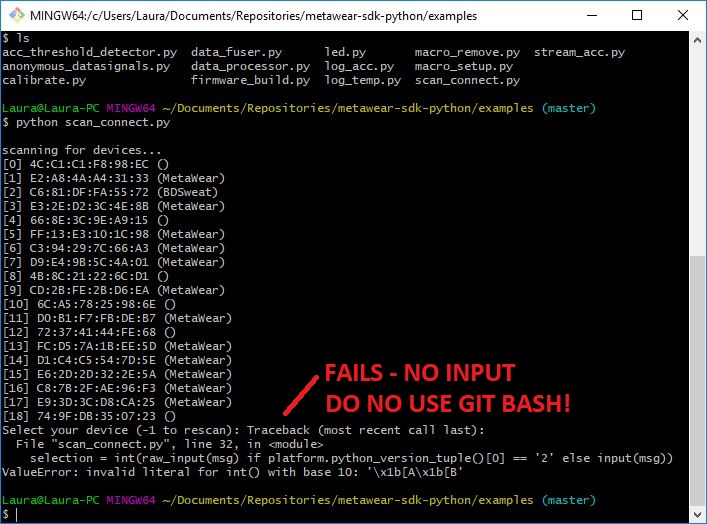Click the file name data_processor.py
This screenshot has width=707, height=524.
[x=250, y=66]
